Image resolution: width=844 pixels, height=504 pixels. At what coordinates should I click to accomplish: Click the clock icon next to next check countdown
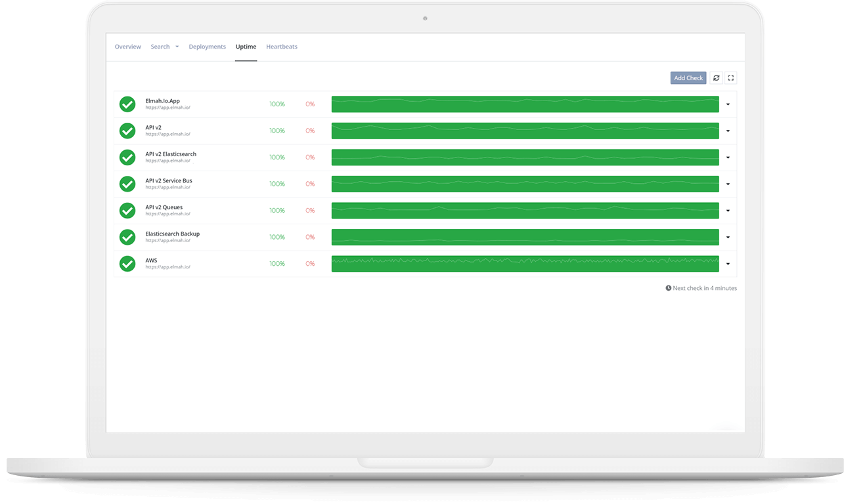pyautogui.click(x=669, y=287)
